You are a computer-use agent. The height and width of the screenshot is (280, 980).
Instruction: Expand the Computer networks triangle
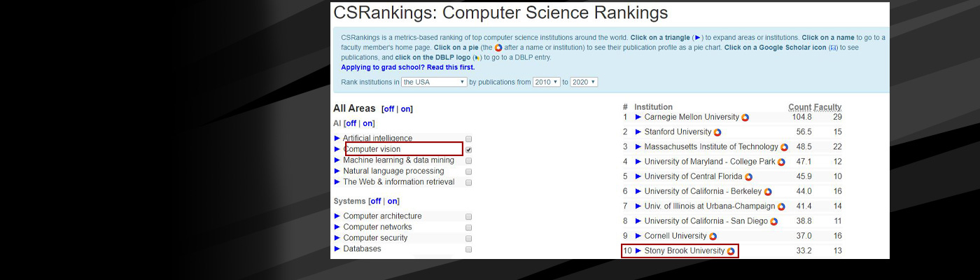(x=337, y=227)
